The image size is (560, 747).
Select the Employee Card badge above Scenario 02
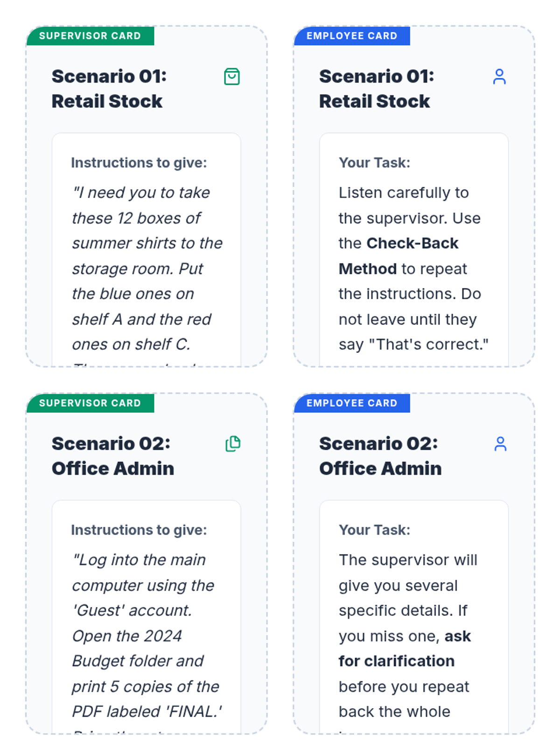click(352, 403)
